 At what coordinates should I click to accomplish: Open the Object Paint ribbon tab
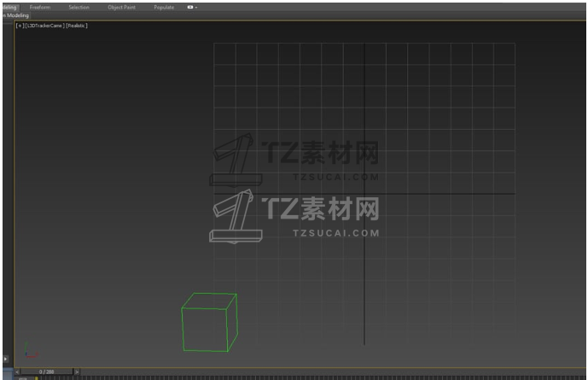click(121, 7)
